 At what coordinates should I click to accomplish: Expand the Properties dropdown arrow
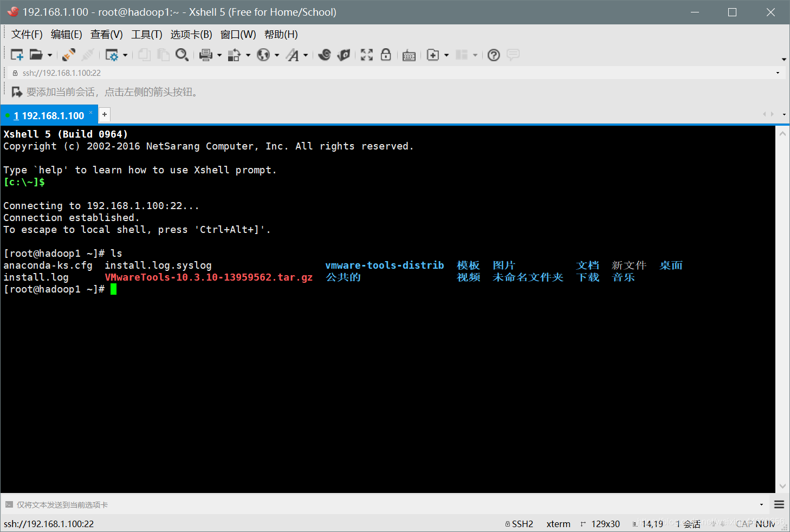[125, 55]
